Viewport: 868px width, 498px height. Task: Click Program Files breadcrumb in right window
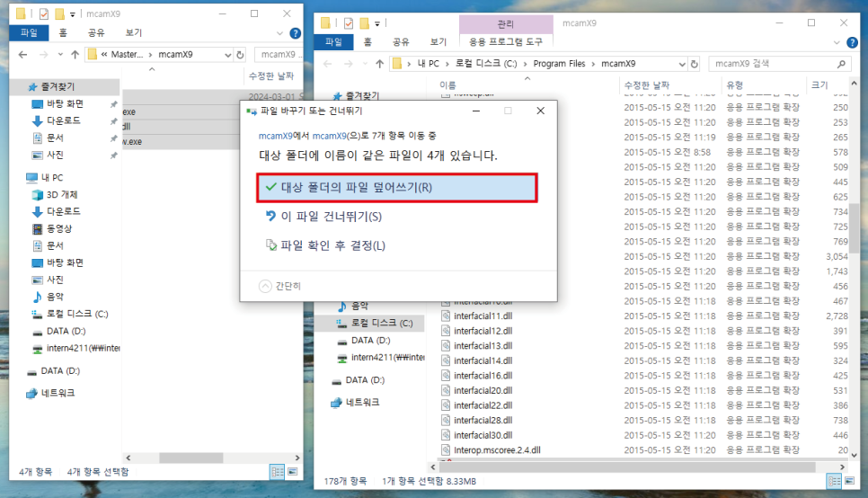point(559,64)
